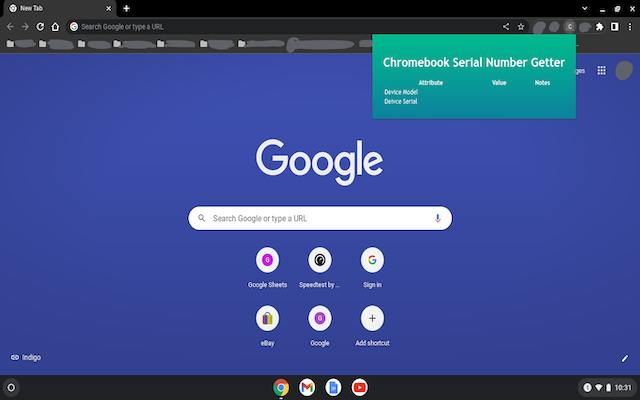
Task: Add a new shortcut tile
Action: [x=372, y=325]
